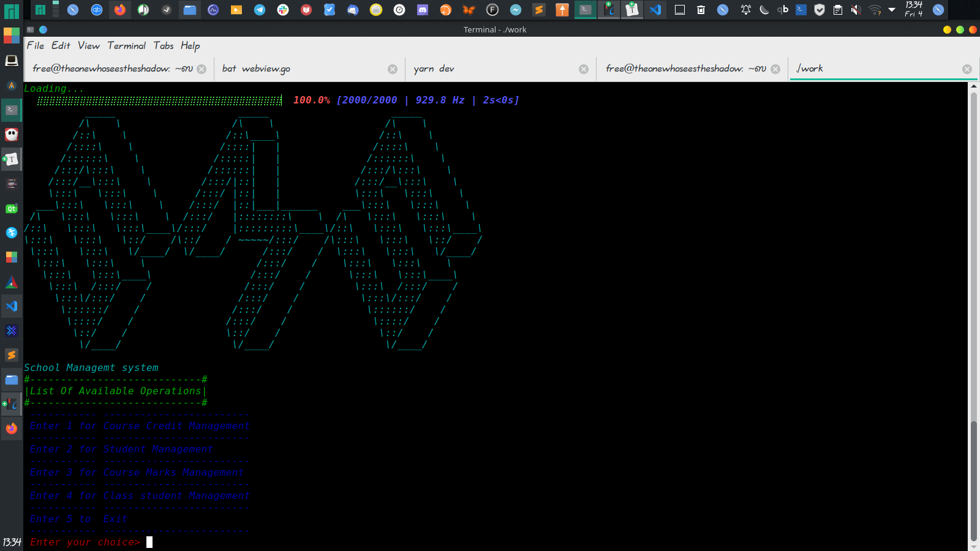Click the Slack icon in panel
Viewport: 980px width, 551px height.
(x=283, y=10)
